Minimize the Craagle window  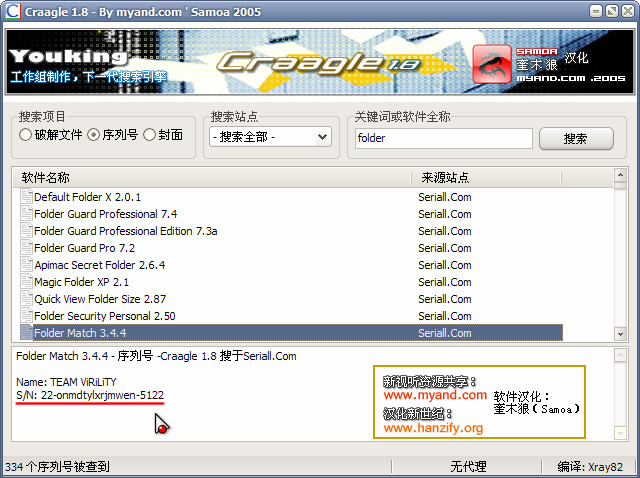[x=596, y=11]
